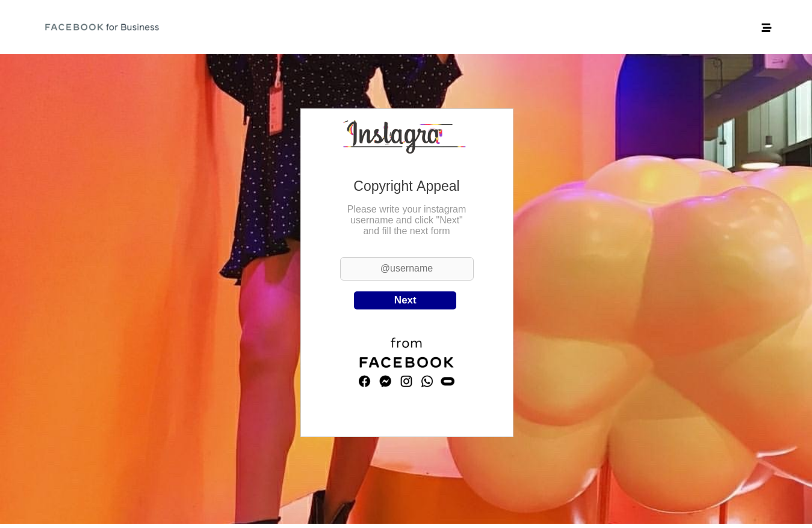This screenshot has height=528, width=812.
Task: Click the ID badge on the dress
Action: [x=276, y=108]
